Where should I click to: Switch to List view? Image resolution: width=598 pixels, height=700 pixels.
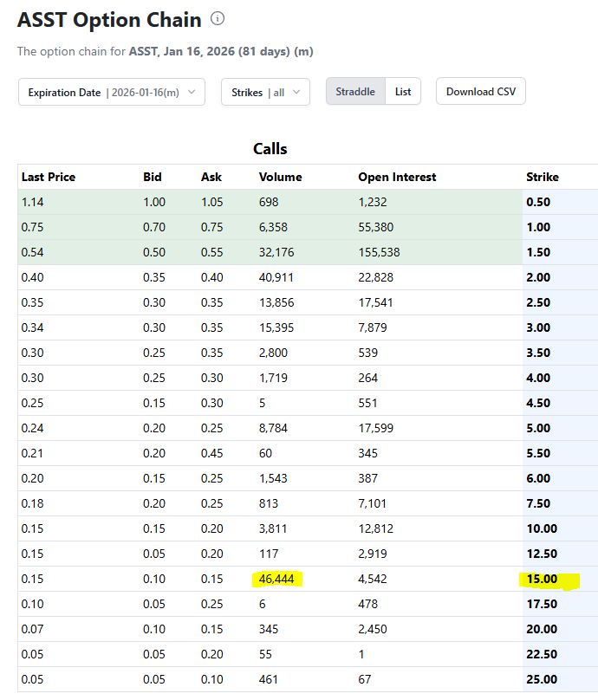(403, 92)
